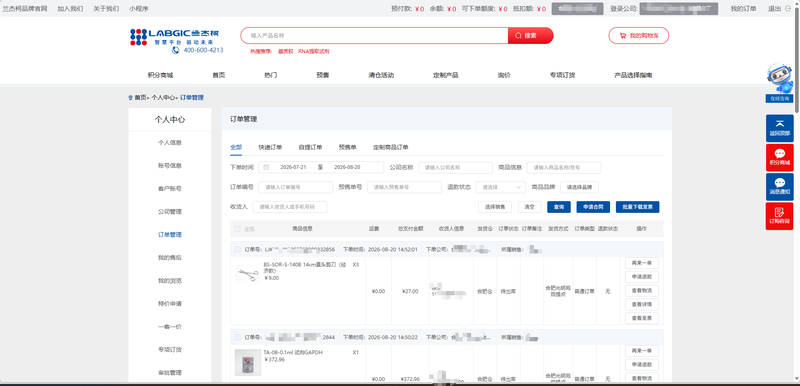Select 账号信息 in the sidebar

coord(170,166)
